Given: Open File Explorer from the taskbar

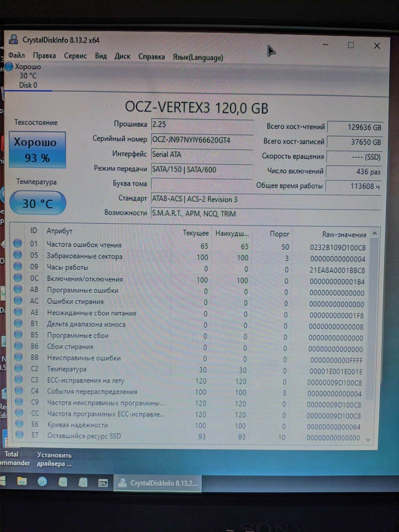Looking at the screenshot, I should (x=22, y=481).
